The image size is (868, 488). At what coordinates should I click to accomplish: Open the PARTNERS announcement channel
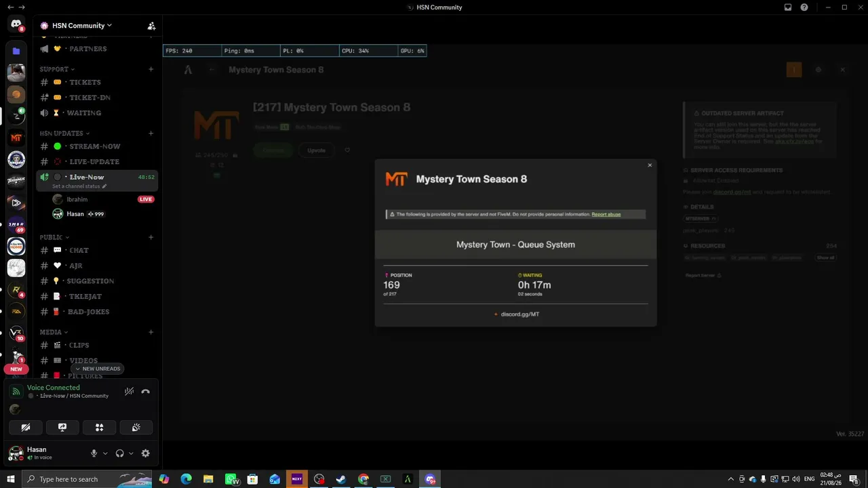pyautogui.click(x=97, y=49)
